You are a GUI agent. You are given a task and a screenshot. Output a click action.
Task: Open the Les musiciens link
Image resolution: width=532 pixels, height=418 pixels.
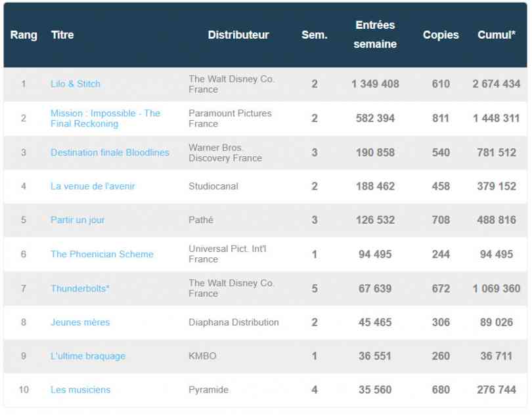[x=80, y=390]
